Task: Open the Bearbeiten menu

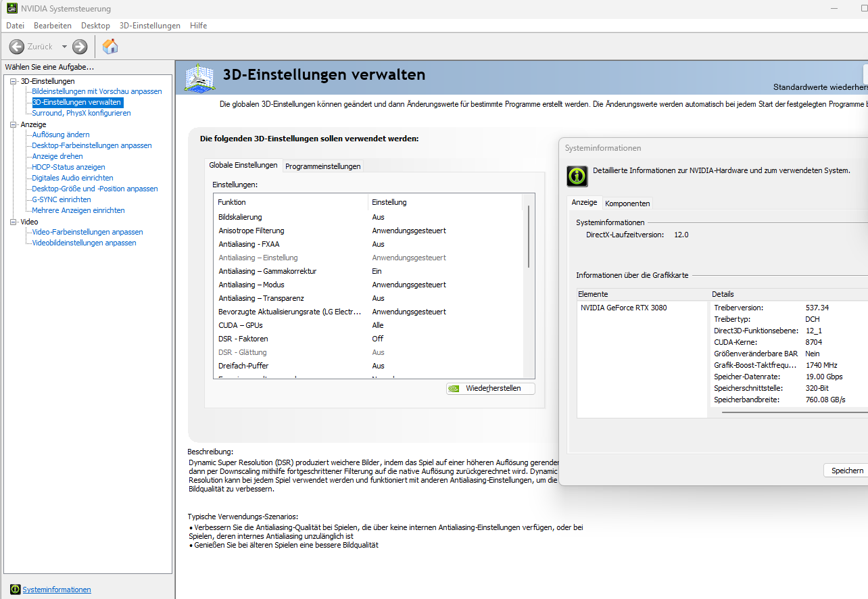Action: 53,26
